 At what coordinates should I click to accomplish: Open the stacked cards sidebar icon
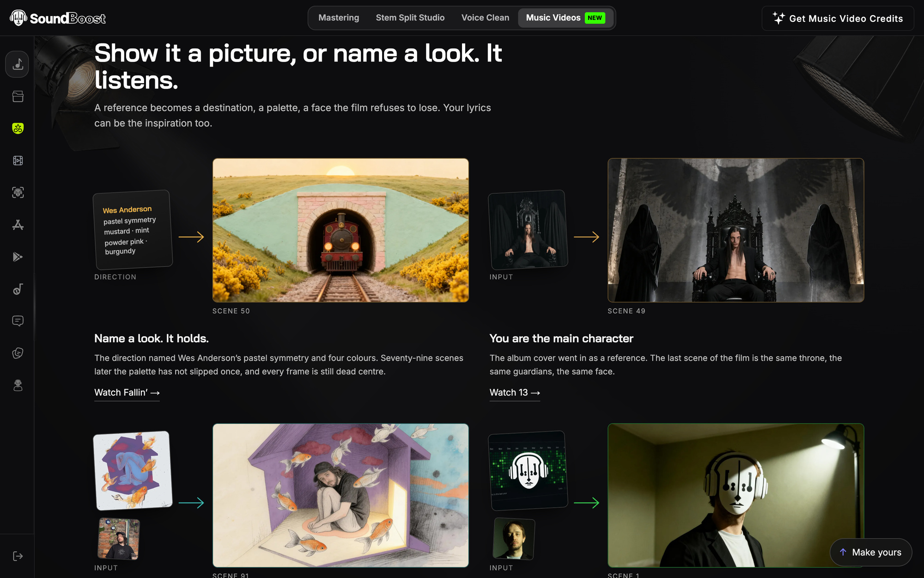point(18,353)
